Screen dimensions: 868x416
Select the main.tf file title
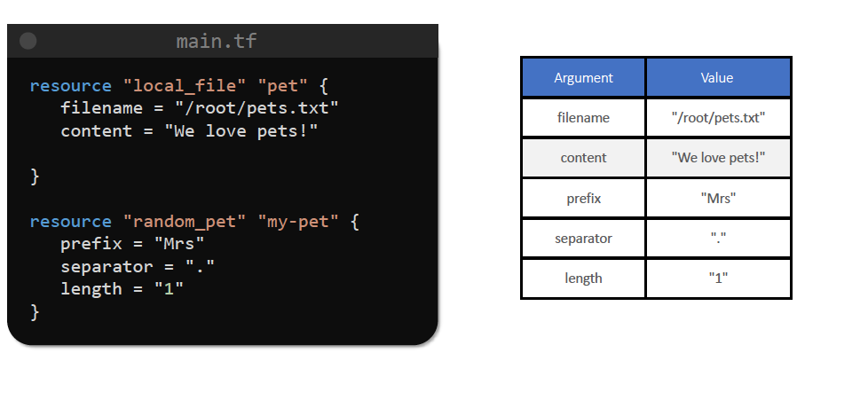(217, 41)
